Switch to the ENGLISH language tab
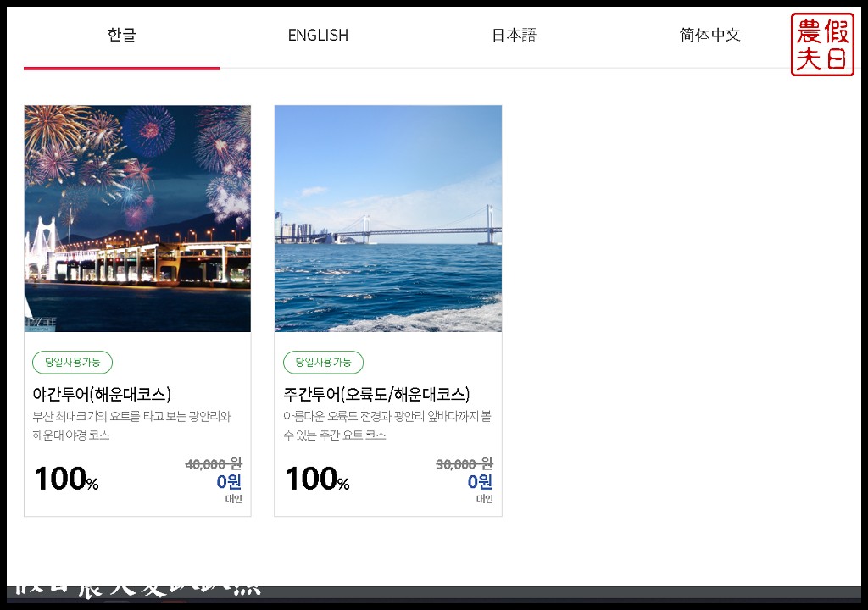 (318, 36)
